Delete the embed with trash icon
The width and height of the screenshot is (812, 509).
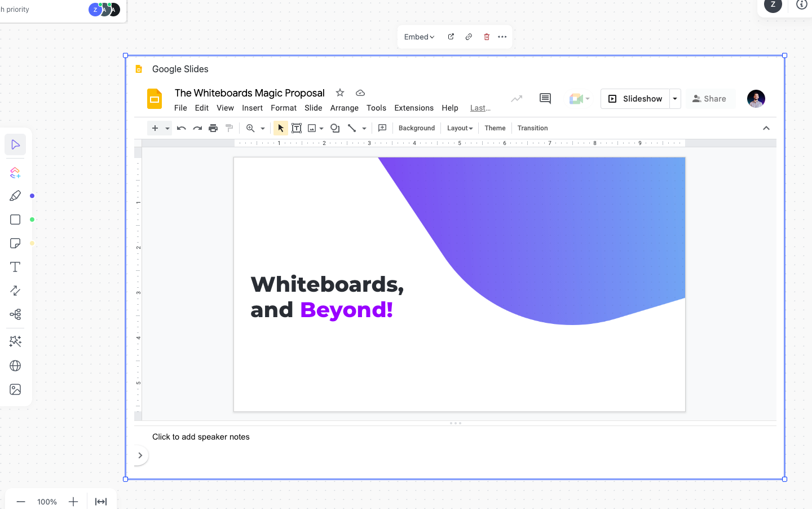tap(487, 37)
